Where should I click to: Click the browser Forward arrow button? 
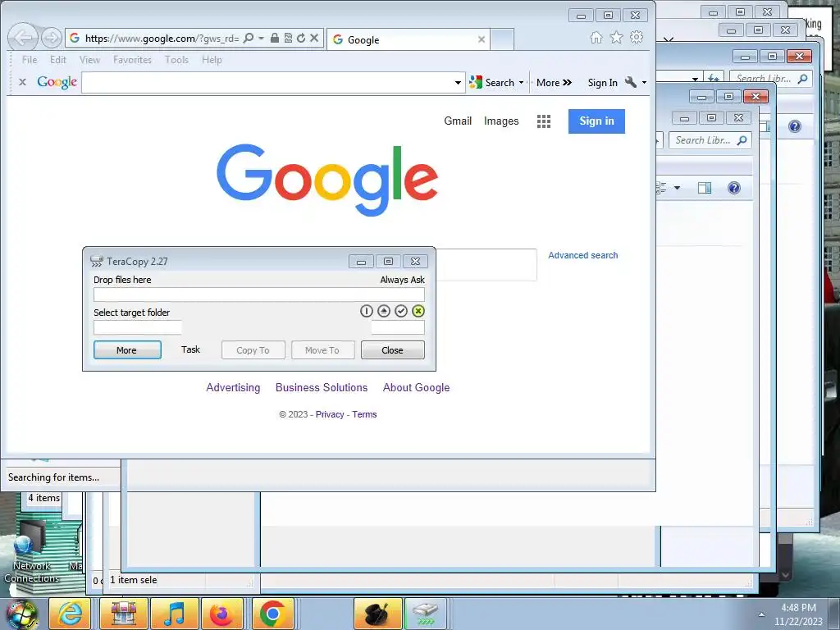pyautogui.click(x=52, y=38)
